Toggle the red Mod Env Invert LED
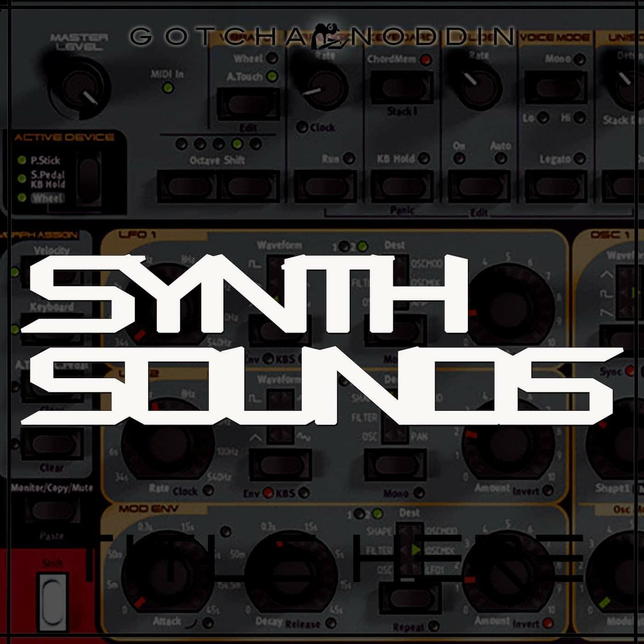 point(548,623)
